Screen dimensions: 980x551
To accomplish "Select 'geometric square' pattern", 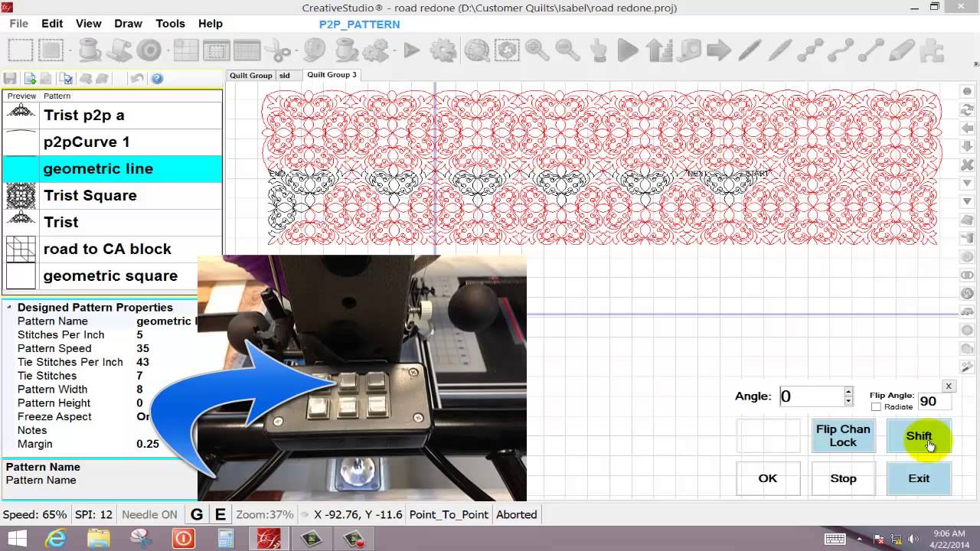I will pos(113,275).
